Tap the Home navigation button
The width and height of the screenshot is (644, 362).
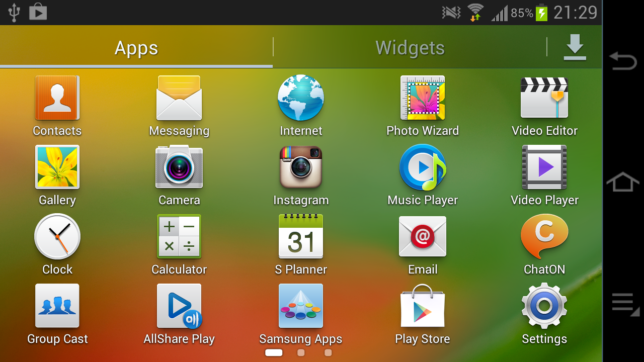pos(623,182)
